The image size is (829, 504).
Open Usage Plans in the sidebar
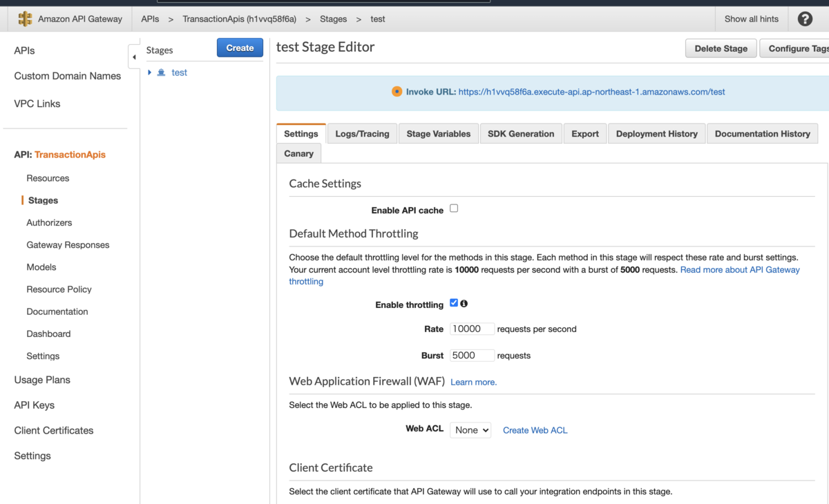click(42, 380)
